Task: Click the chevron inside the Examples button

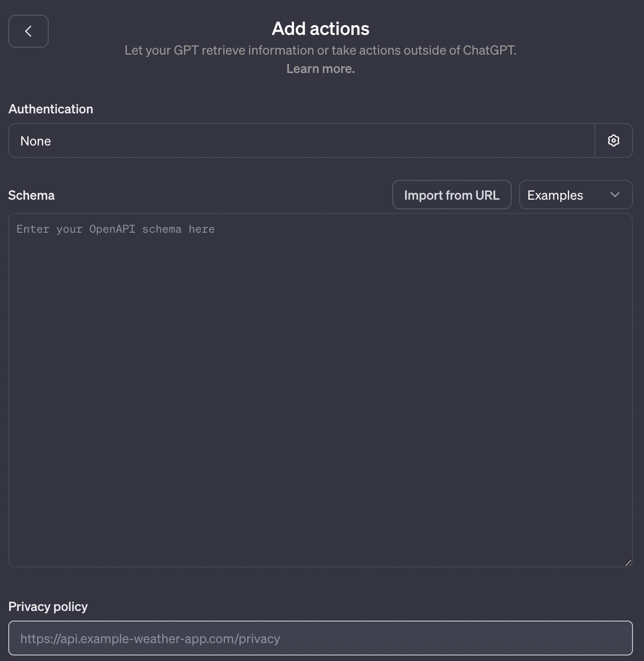Action: (616, 195)
